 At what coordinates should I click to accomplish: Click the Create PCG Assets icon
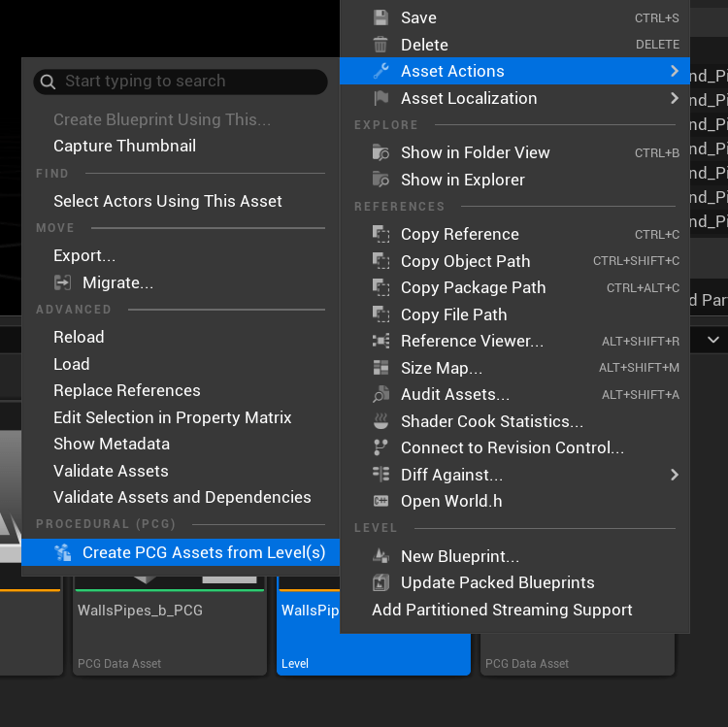[63, 552]
